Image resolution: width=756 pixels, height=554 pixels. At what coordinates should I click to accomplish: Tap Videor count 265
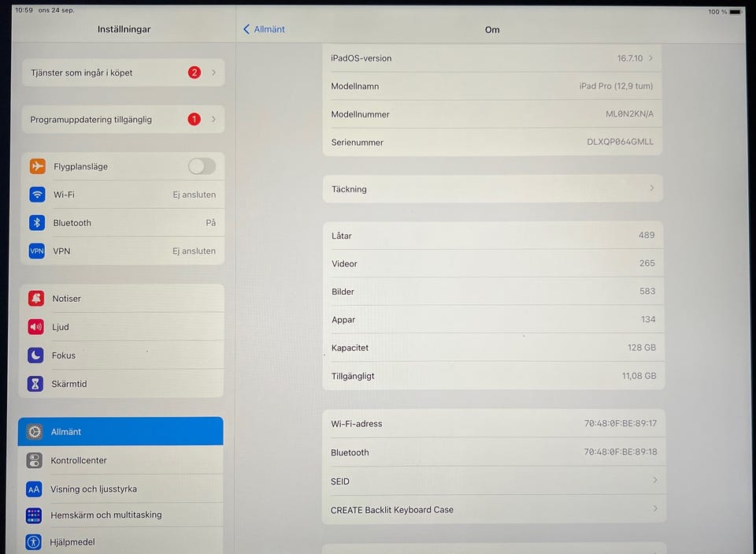647,263
